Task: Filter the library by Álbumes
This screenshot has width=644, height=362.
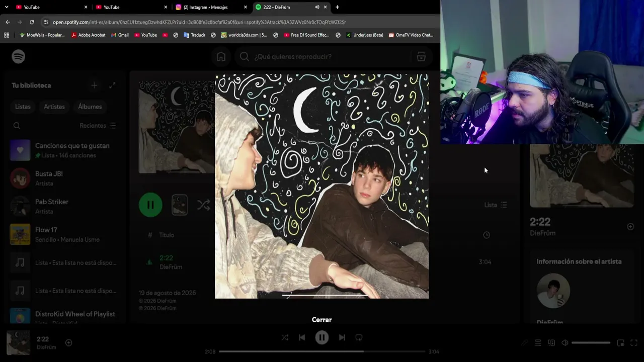Action: coord(90,107)
